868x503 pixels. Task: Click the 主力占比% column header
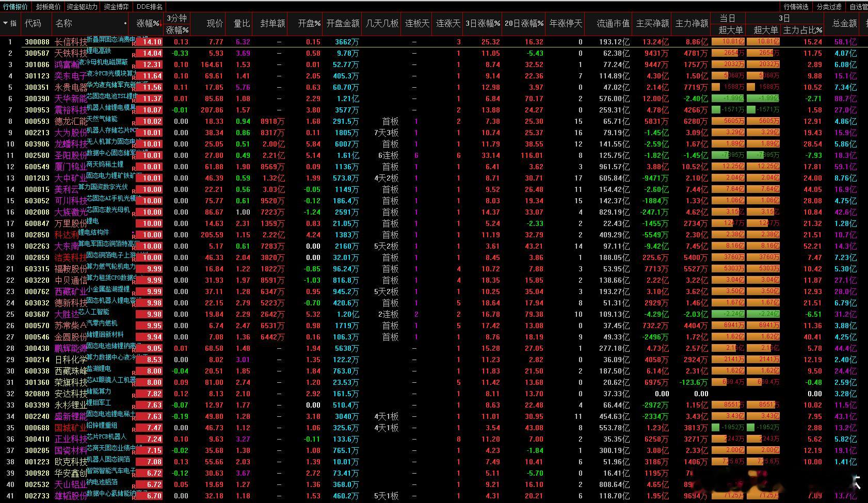pyautogui.click(x=802, y=30)
